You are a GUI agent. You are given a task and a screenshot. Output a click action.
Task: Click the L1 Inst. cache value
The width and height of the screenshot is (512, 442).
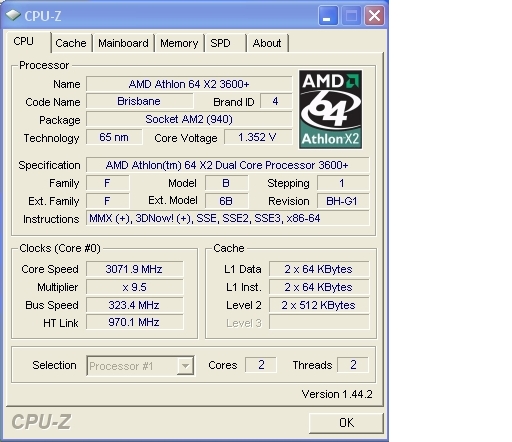(x=319, y=287)
